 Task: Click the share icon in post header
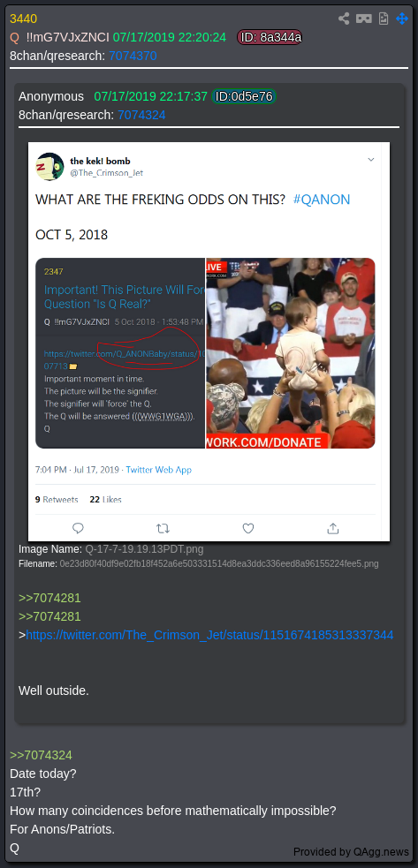(345, 19)
